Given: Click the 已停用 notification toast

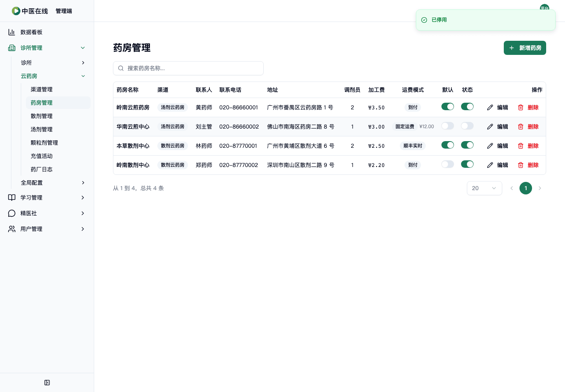Looking at the screenshot, I should 486,20.
